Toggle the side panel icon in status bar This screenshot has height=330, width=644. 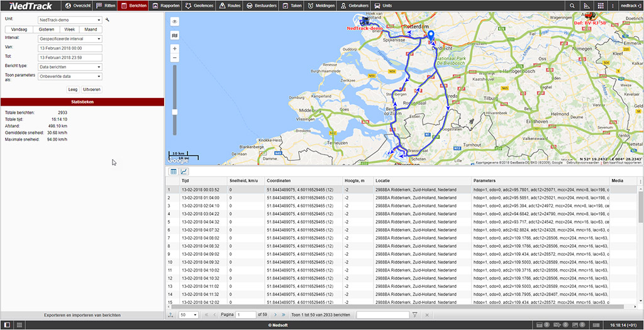point(7,325)
